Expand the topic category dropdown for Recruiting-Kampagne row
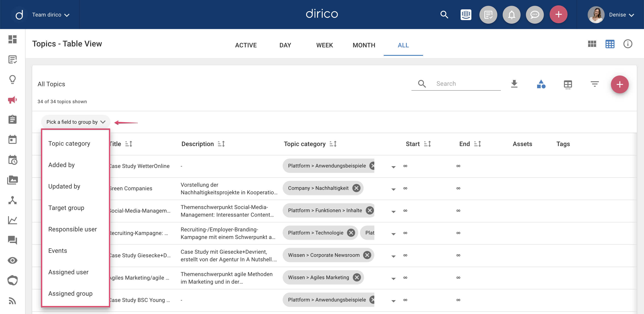 pyautogui.click(x=393, y=234)
